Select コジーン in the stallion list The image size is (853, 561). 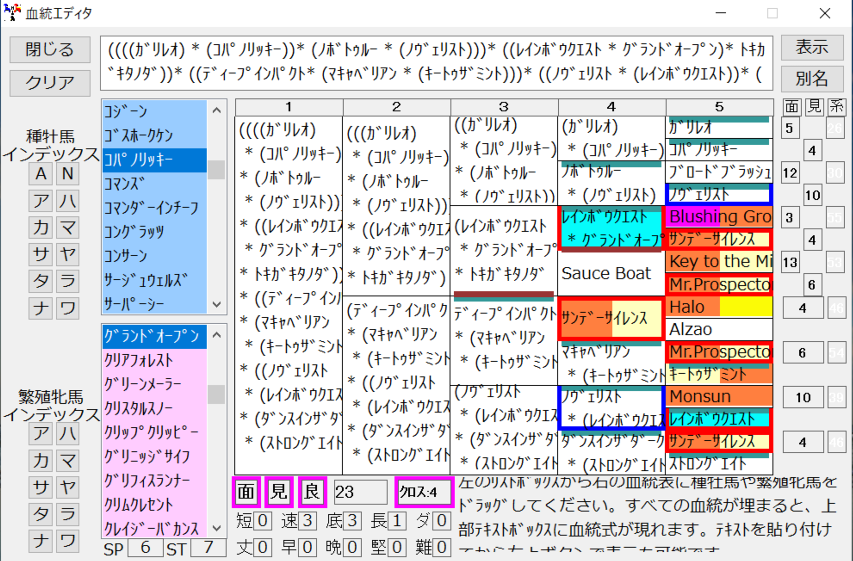(154, 112)
